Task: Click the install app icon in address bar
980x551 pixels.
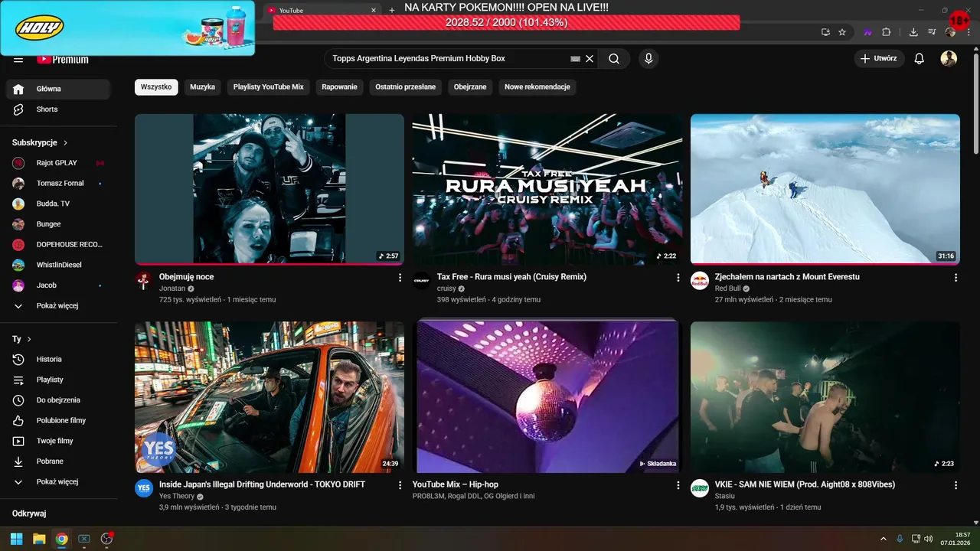Action: point(825,32)
